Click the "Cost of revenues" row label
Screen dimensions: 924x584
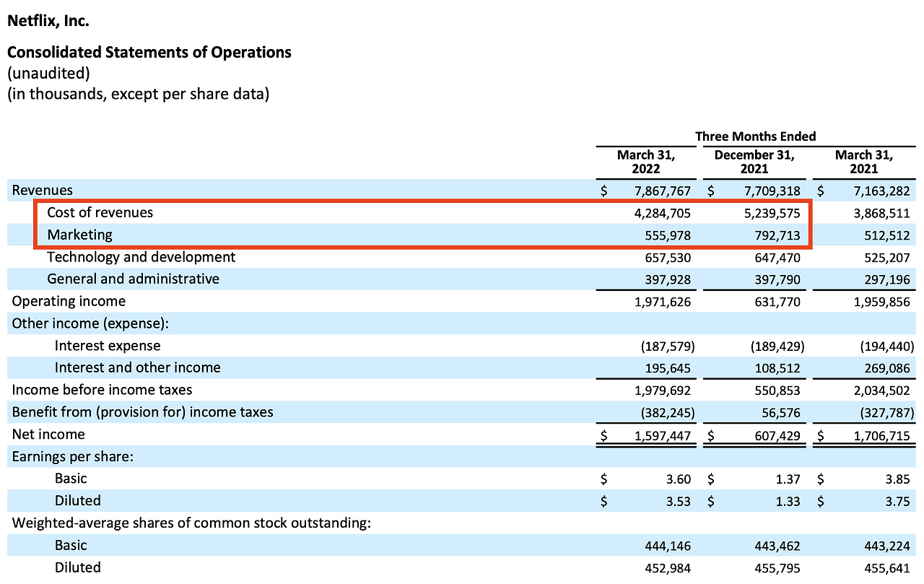100,212
